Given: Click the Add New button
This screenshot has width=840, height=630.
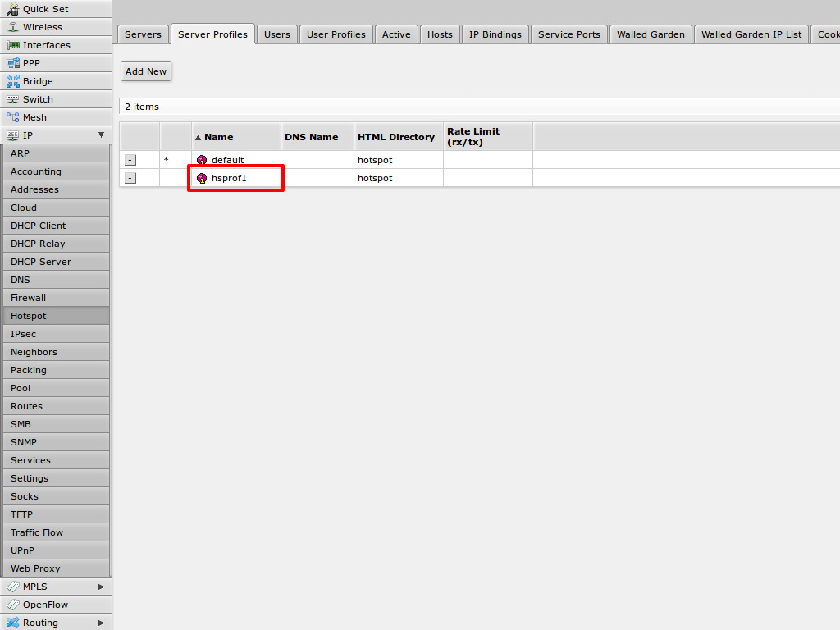Looking at the screenshot, I should (x=146, y=71).
